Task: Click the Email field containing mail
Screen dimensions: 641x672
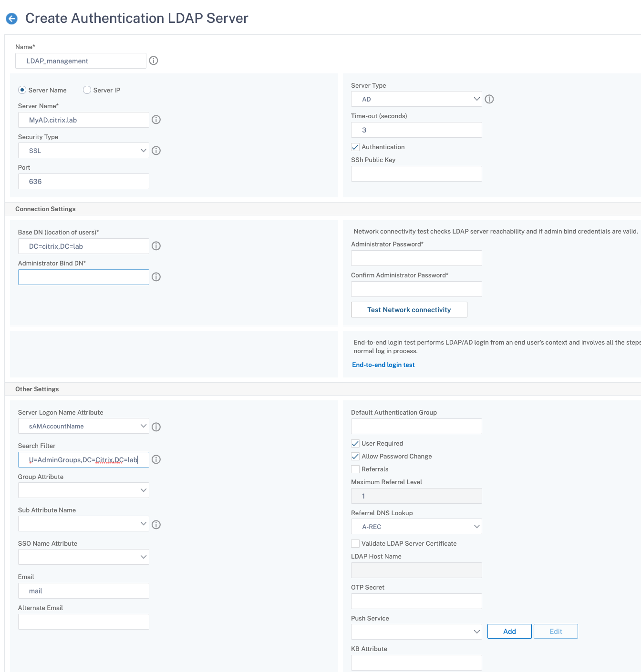Action: coord(83,591)
